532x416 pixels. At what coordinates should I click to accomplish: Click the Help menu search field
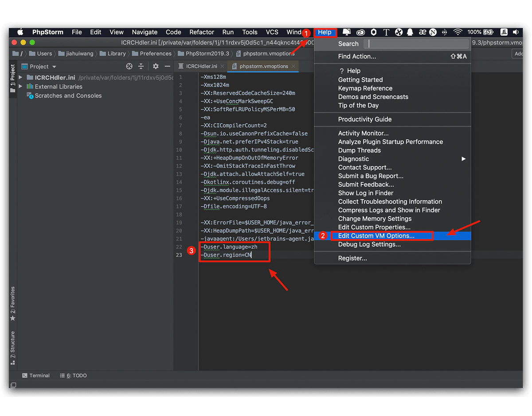coord(416,44)
